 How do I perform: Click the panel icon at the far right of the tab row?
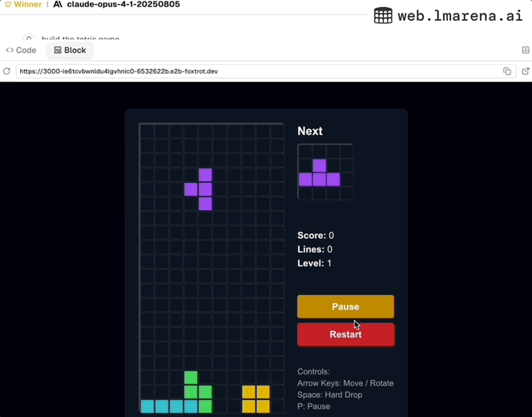(x=526, y=50)
